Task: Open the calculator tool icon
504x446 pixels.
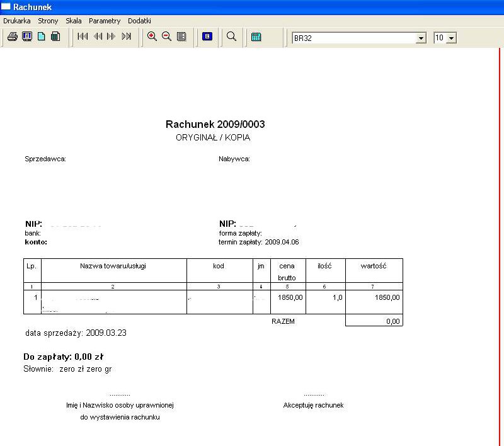Action: (x=256, y=37)
